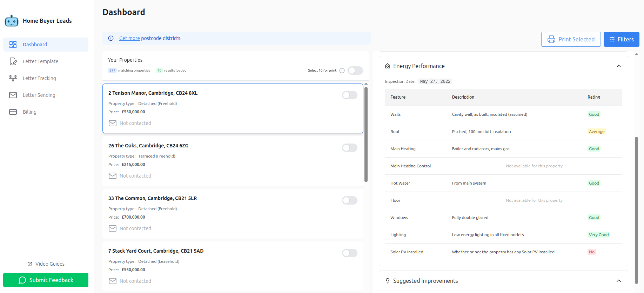This screenshot has width=644, height=293.
Task: Click the Lighting Very Good rating badge
Action: (x=599, y=235)
